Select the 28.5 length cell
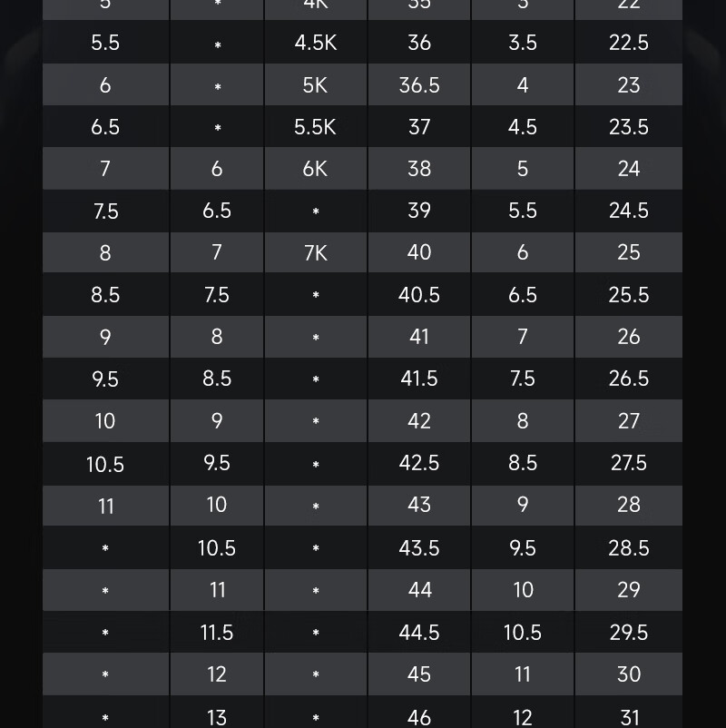This screenshot has height=728, width=726. [x=629, y=547]
